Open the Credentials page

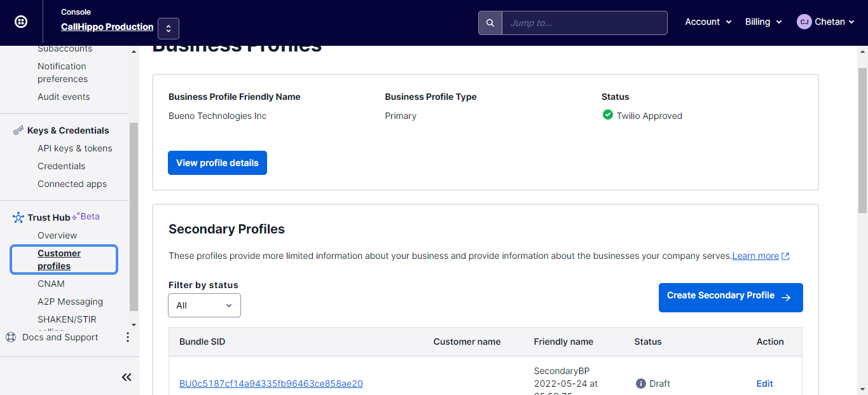point(61,166)
